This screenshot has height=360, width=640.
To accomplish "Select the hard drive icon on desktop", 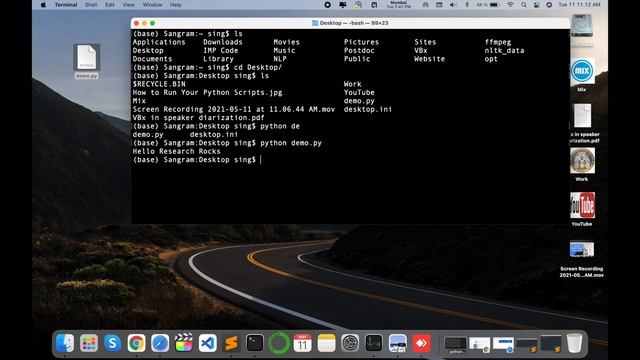I will (x=582, y=26).
